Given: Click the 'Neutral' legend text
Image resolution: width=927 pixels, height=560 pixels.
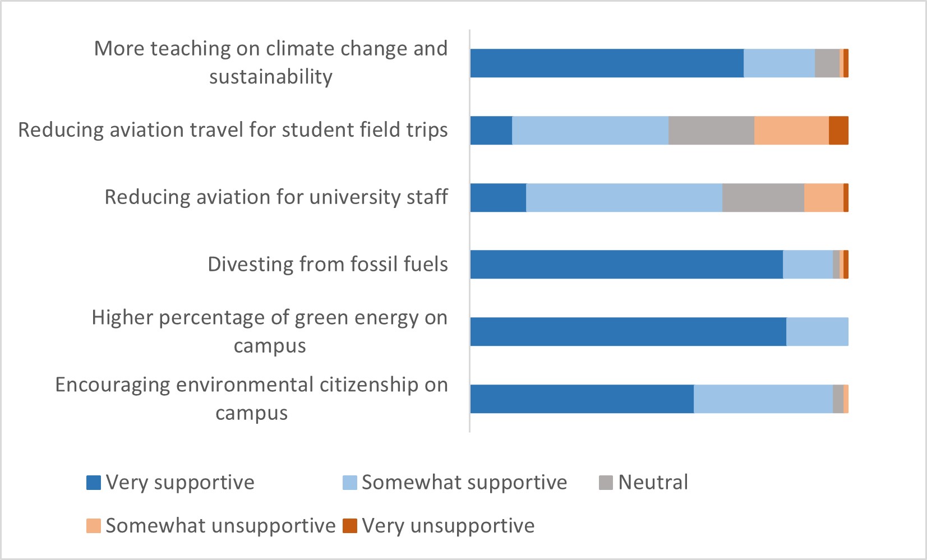Looking at the screenshot, I should pos(653,483).
